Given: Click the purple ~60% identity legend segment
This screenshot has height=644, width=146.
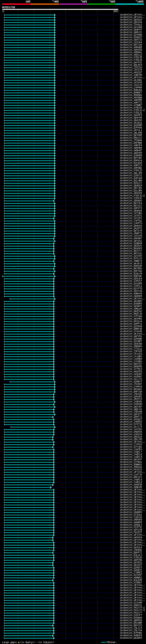Looking at the screenshot, I should tap(73, 4).
